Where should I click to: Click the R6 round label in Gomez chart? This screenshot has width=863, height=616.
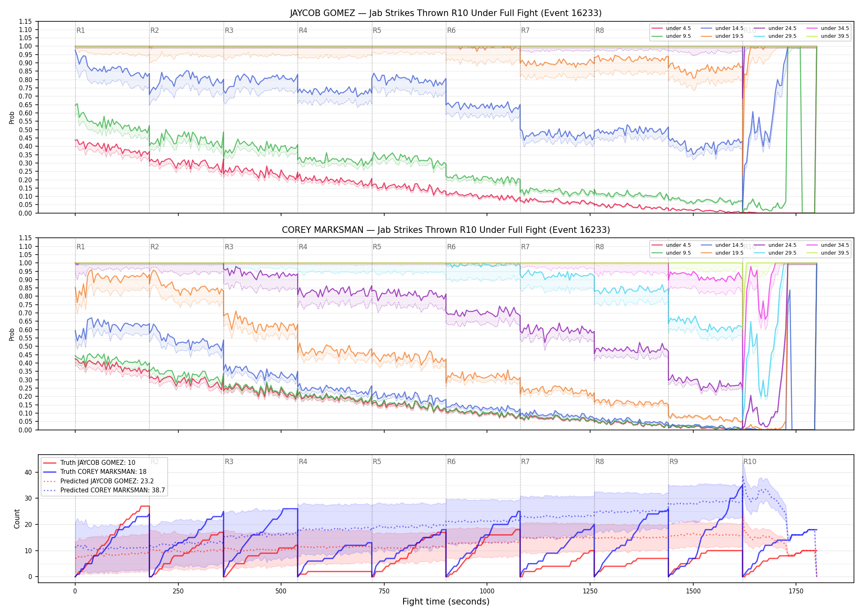[x=451, y=30]
